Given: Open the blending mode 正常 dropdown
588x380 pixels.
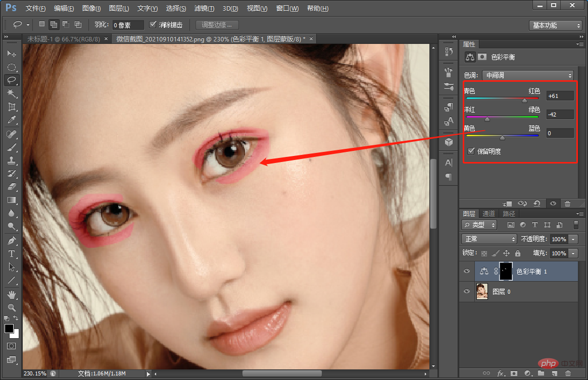Looking at the screenshot, I should (488, 239).
